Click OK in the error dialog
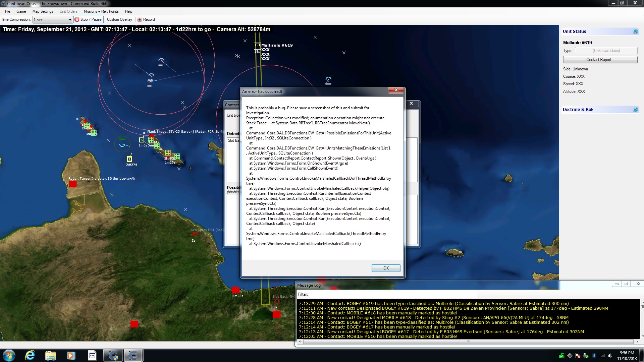The image size is (644, 362). [386, 268]
